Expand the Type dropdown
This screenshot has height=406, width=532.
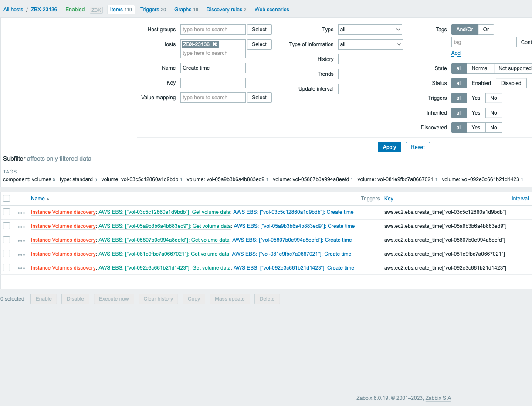pos(370,30)
